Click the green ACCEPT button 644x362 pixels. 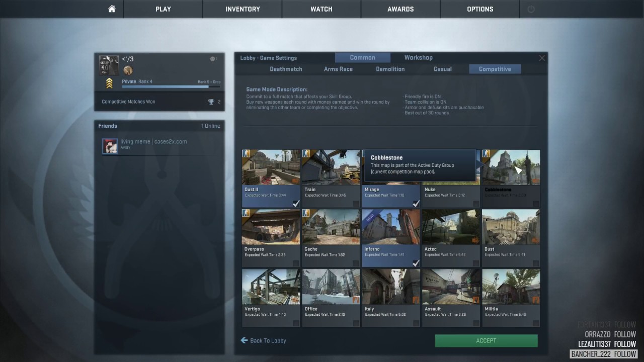[486, 341]
